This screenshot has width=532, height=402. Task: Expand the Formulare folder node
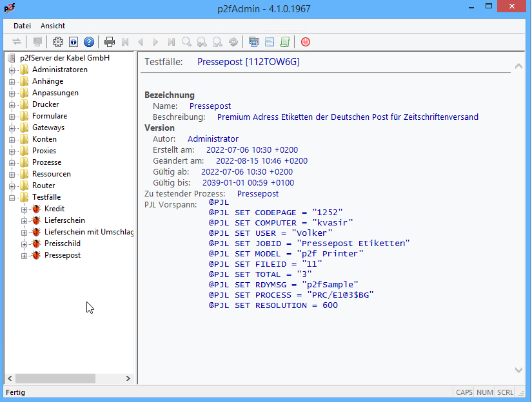click(x=12, y=117)
